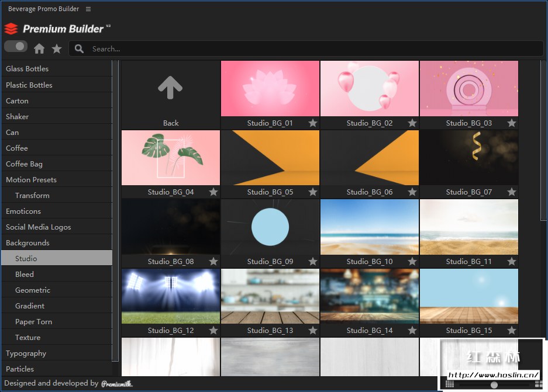Select the Studio_BG_04 monstera leaves thumbnail
The image size is (548, 392).
(171, 157)
